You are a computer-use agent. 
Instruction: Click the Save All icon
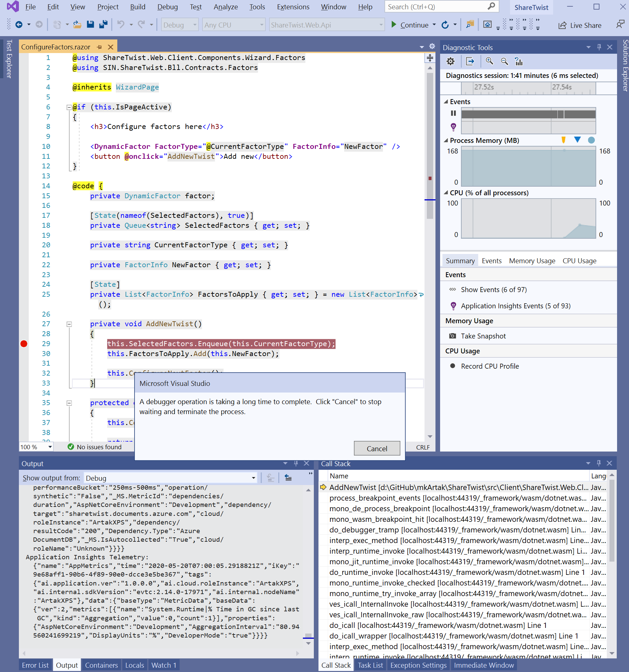[103, 24]
